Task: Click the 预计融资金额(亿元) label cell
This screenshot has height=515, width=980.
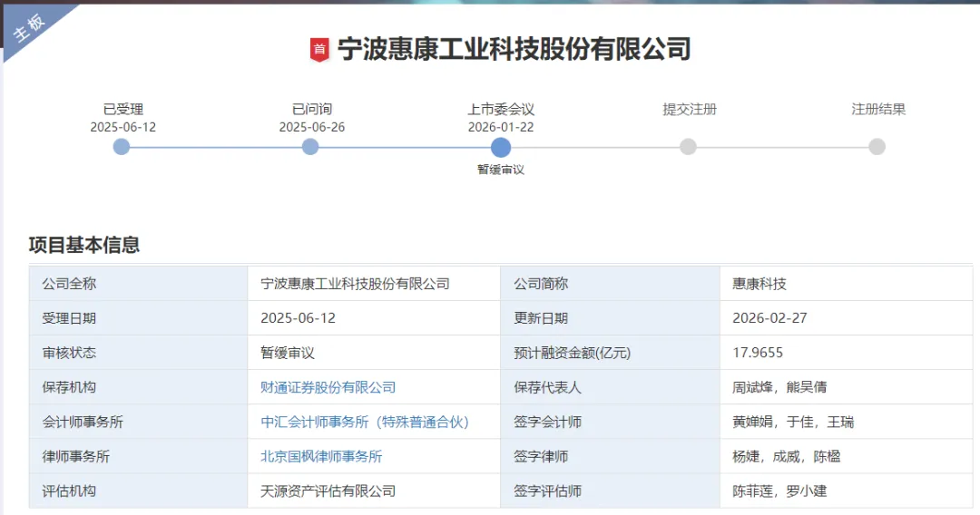Action: point(610,353)
